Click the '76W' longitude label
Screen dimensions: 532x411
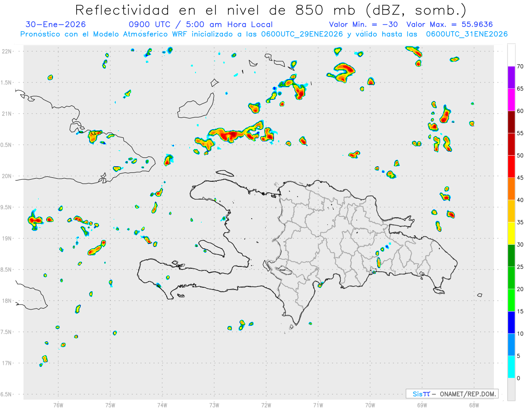click(58, 405)
